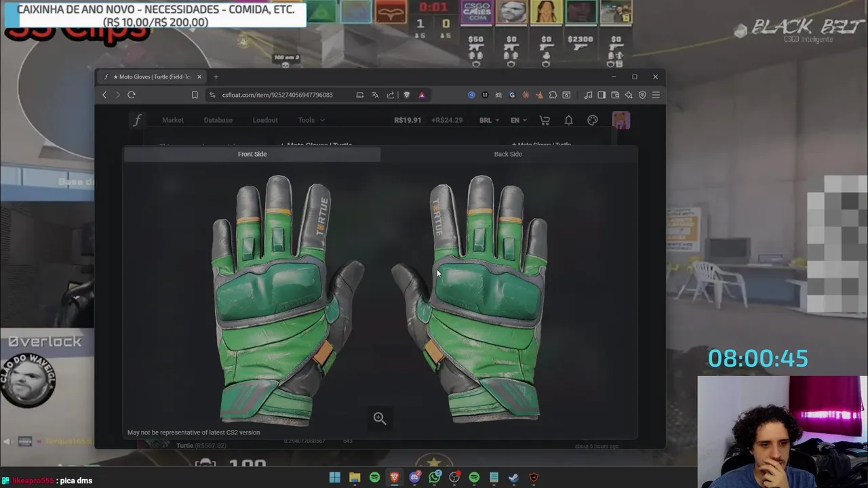The height and width of the screenshot is (488, 868).
Task: Open the Brave VPN shield icon
Action: (642, 95)
